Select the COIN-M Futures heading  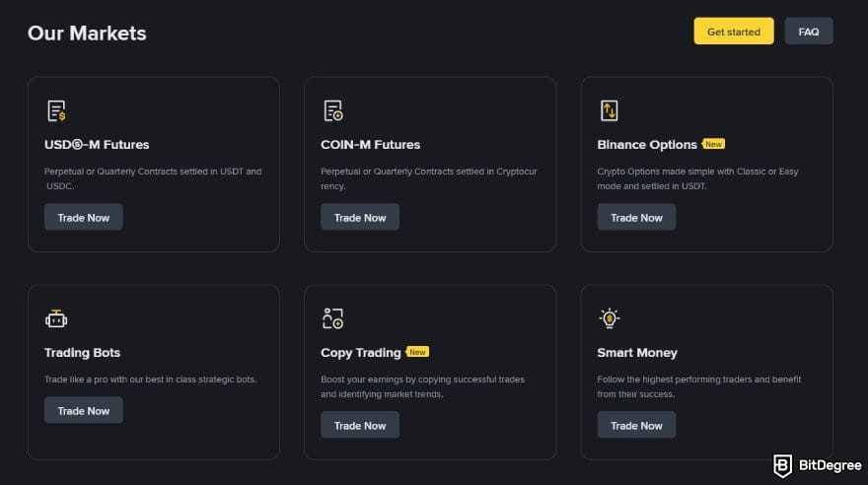[x=370, y=144]
